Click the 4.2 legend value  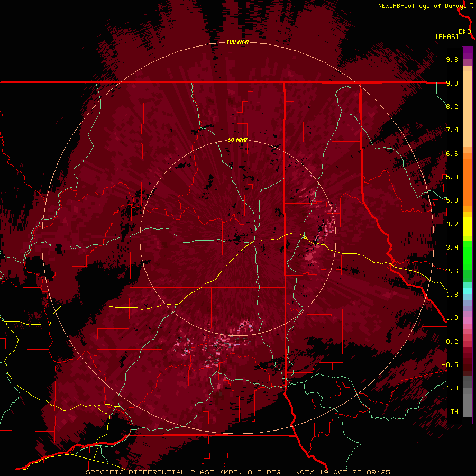pyautogui.click(x=452, y=224)
